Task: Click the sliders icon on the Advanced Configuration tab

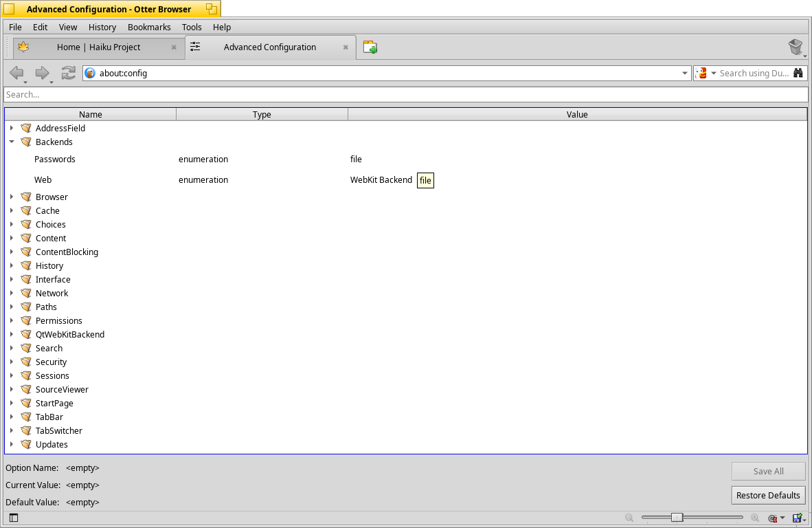Action: coord(195,47)
